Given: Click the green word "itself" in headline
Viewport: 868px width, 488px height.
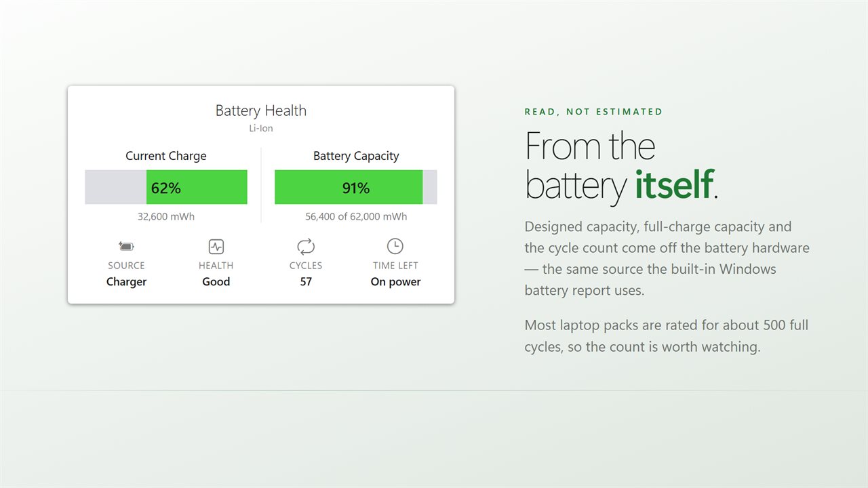Looking at the screenshot, I should coord(673,184).
